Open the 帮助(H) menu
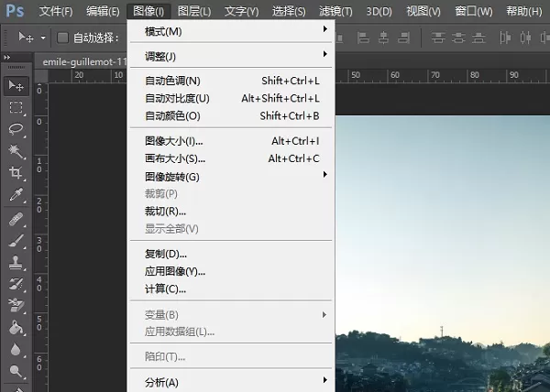The height and width of the screenshot is (392, 550). 524,12
